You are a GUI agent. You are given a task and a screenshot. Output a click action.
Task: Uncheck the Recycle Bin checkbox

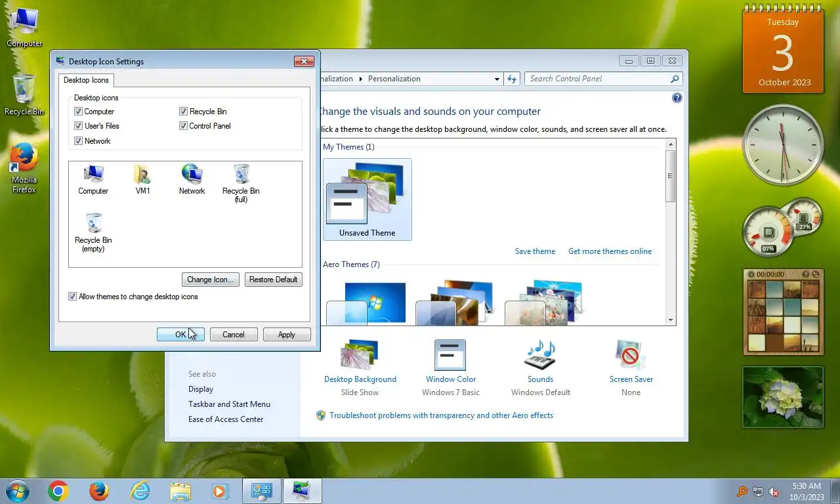(x=184, y=112)
